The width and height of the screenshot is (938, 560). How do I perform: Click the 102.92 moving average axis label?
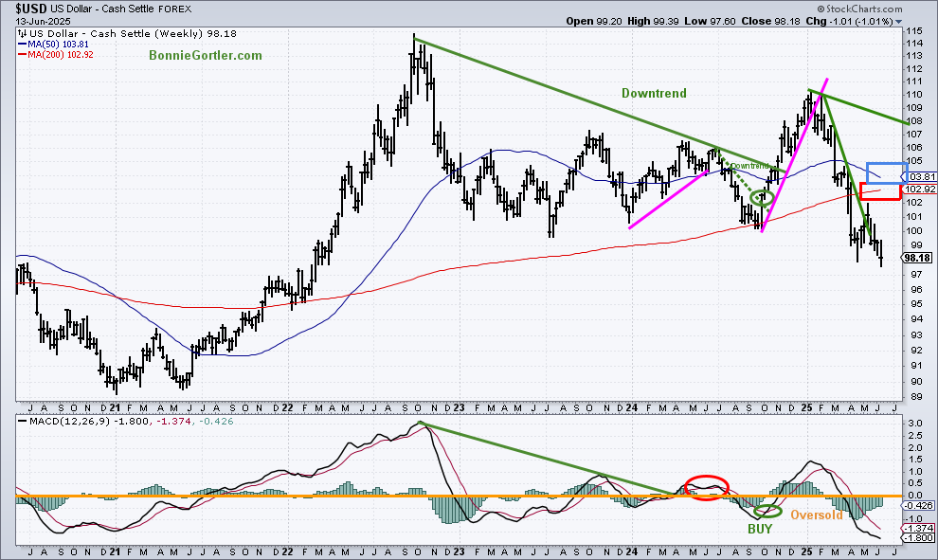[x=920, y=190]
